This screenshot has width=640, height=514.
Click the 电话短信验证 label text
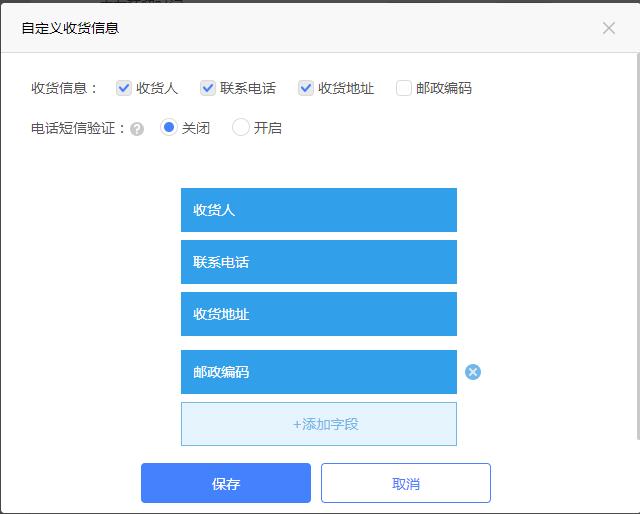pyautogui.click(x=78, y=128)
